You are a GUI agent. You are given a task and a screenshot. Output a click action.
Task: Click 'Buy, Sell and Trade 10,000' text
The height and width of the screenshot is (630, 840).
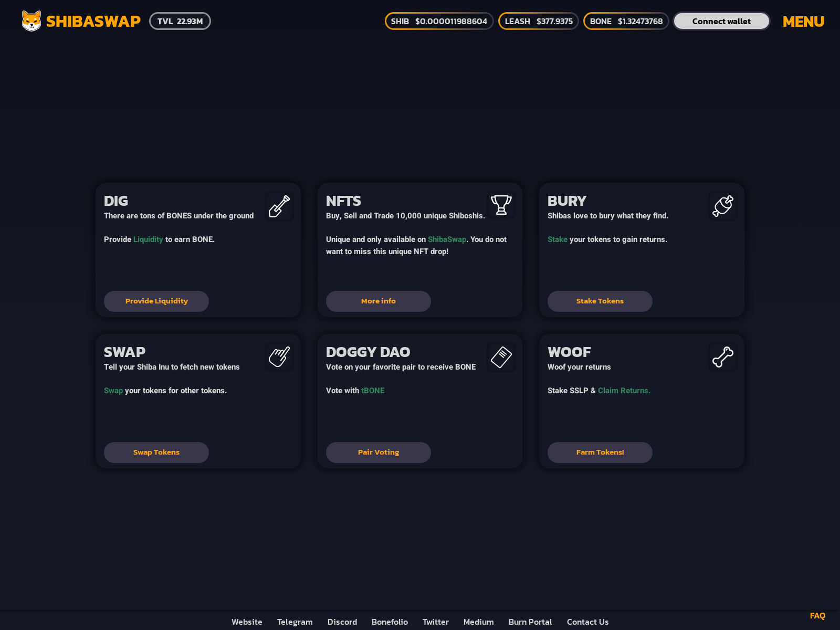[405, 216]
